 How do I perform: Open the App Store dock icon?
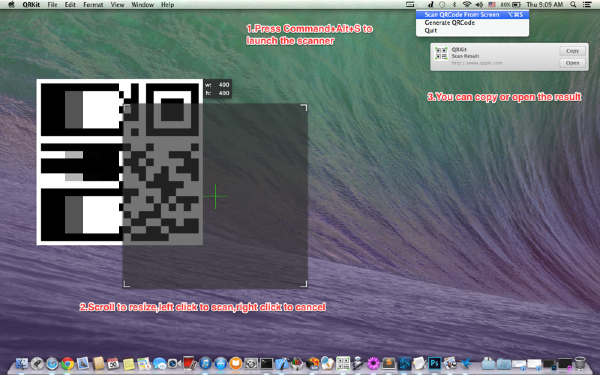coord(220,363)
